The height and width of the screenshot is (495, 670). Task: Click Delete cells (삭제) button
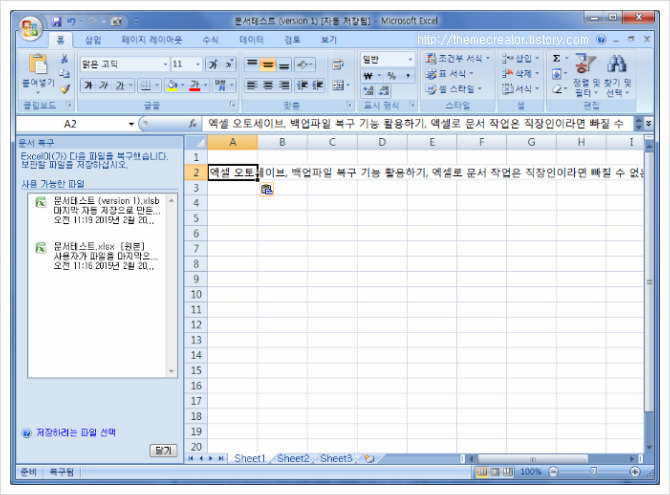pos(520,74)
